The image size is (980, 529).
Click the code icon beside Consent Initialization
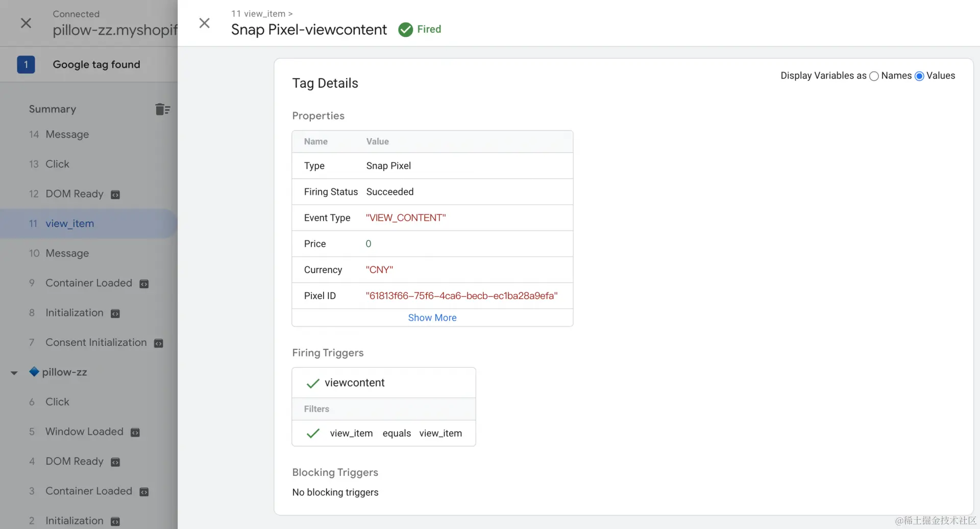click(x=159, y=343)
